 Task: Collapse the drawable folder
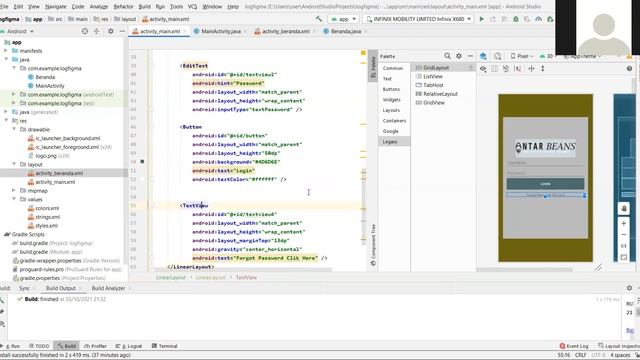pos(14,129)
